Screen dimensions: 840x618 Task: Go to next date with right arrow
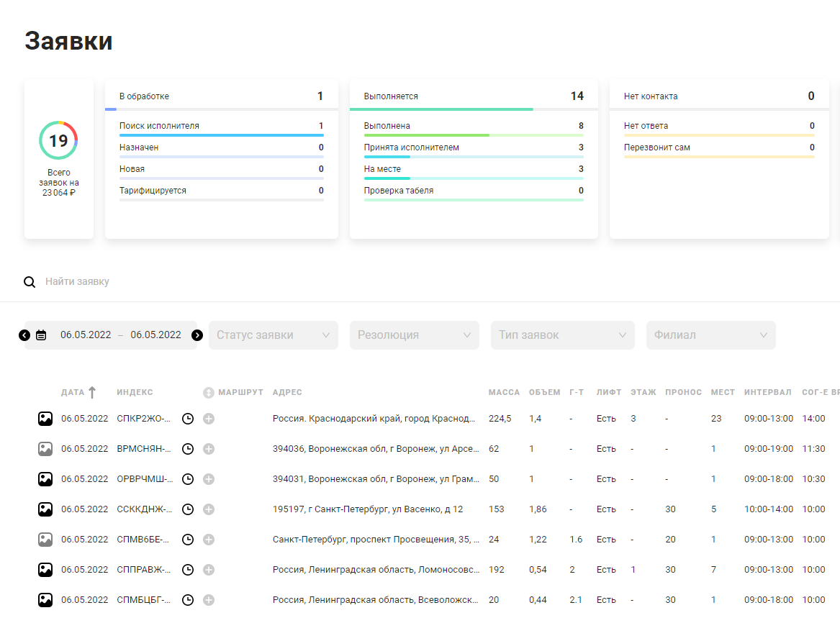[x=197, y=335]
